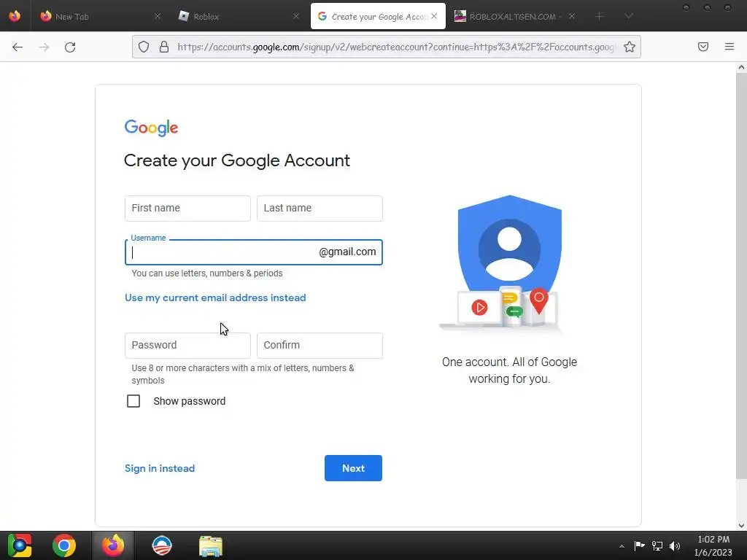Open the start menu icon
Viewport: 747px width, 560px height.
coord(19,545)
